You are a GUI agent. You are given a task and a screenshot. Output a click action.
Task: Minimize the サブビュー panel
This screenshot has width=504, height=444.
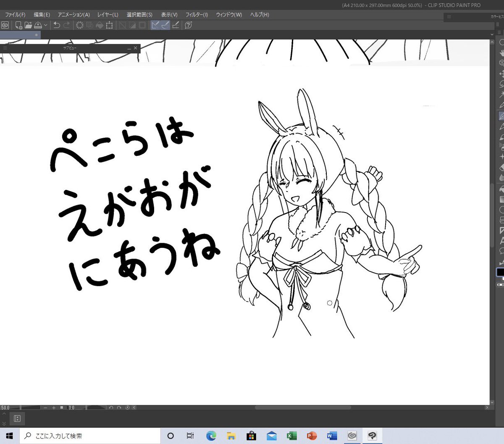pos(129,48)
